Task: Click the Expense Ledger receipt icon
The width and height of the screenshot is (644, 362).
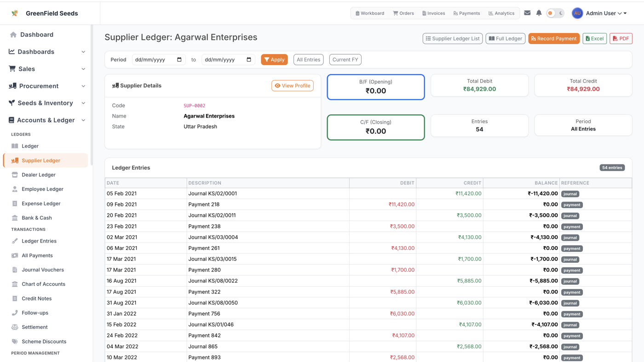Action: 15,204
